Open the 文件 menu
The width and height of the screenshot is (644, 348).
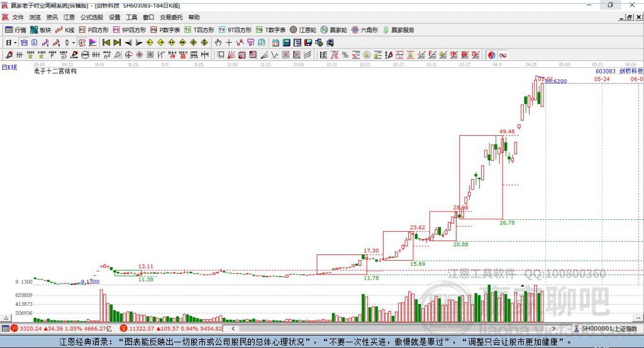tap(18, 17)
